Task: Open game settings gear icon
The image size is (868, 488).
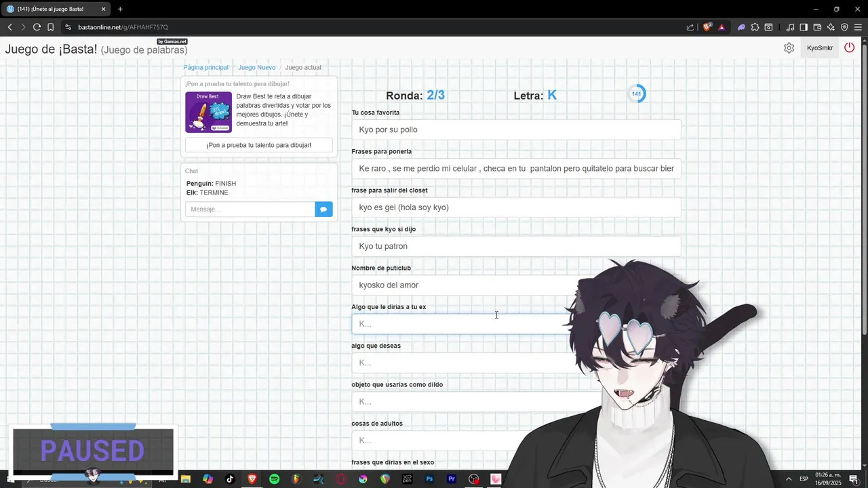Action: (x=789, y=48)
